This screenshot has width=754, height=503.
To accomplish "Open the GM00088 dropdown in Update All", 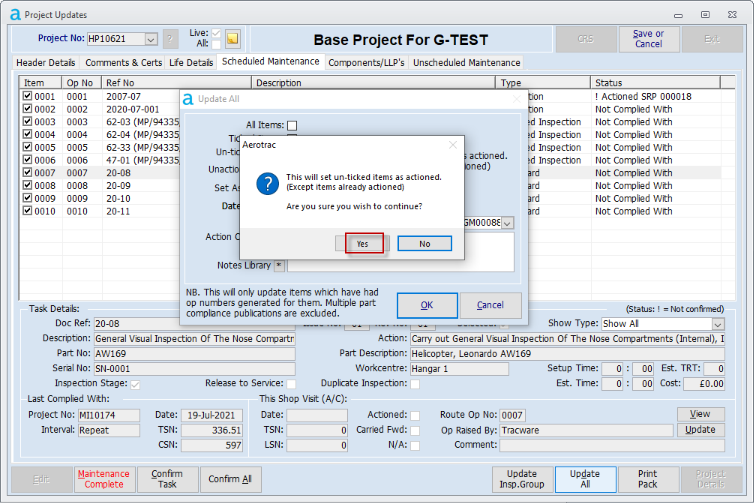I will coord(508,223).
